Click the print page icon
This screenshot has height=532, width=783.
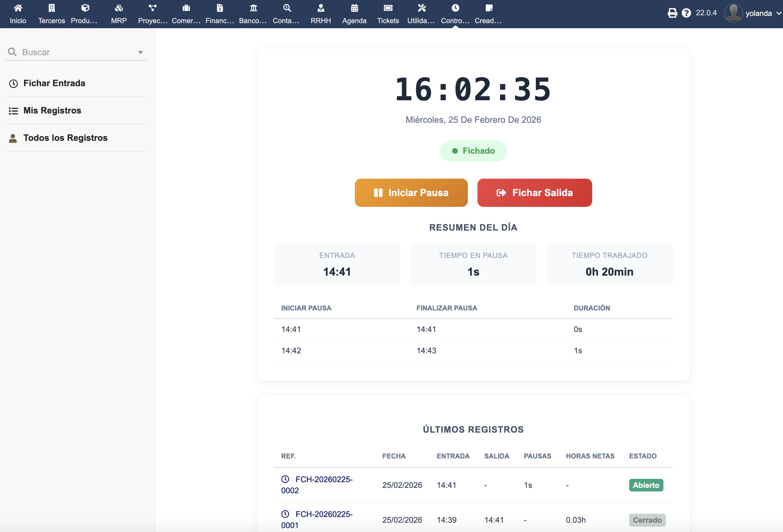click(x=672, y=13)
